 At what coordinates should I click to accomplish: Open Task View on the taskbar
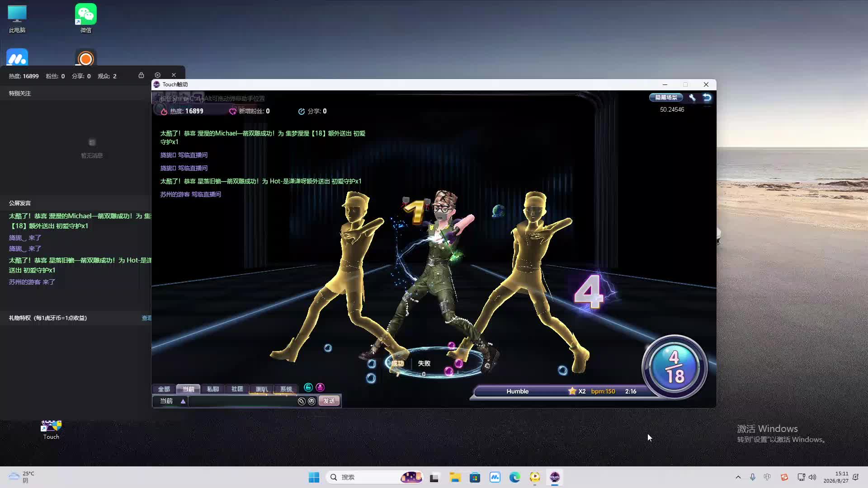(434, 477)
